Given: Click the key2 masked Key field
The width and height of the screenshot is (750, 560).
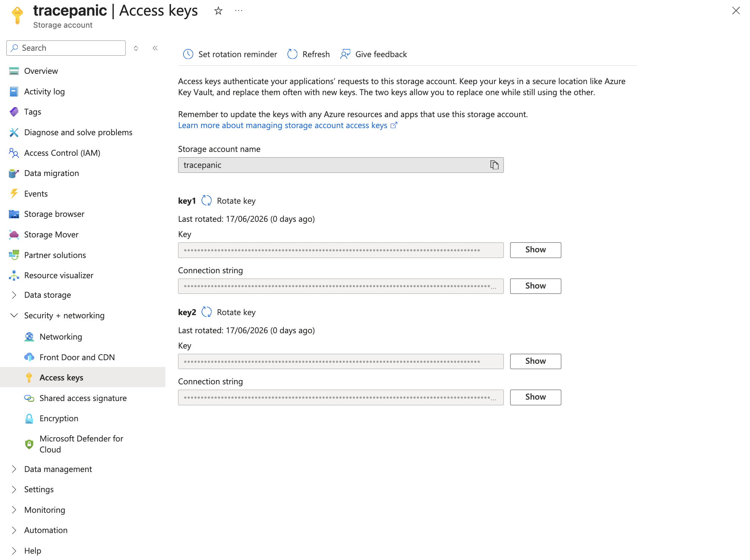Looking at the screenshot, I should coord(341,361).
